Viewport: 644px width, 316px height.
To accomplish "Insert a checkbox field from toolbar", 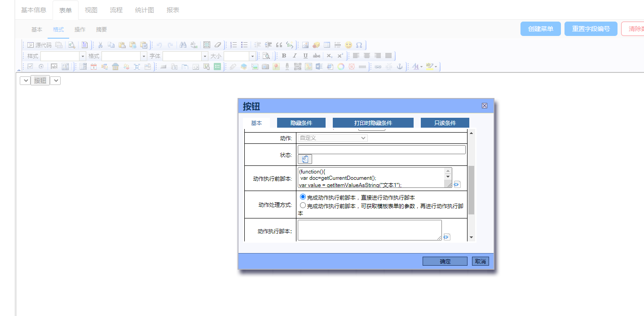I will pos(30,67).
